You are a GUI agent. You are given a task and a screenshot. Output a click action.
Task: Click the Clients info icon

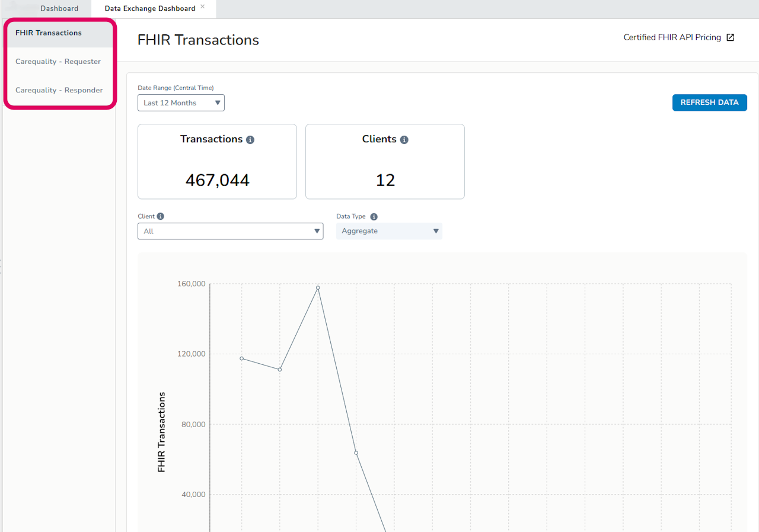pyautogui.click(x=404, y=140)
